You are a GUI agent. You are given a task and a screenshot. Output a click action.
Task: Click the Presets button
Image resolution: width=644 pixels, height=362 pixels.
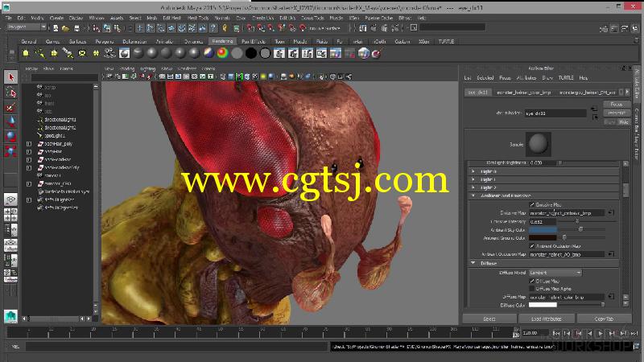(x=617, y=113)
